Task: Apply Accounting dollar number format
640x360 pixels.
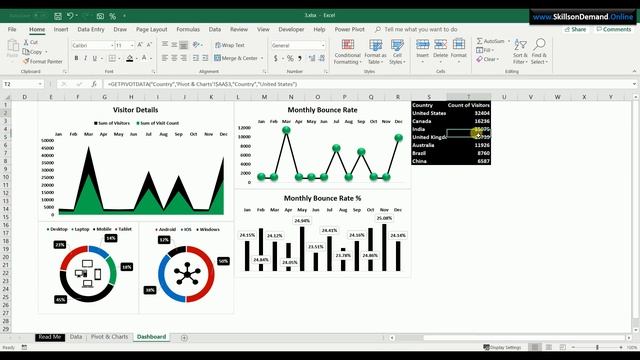Action: pyautogui.click(x=276, y=58)
